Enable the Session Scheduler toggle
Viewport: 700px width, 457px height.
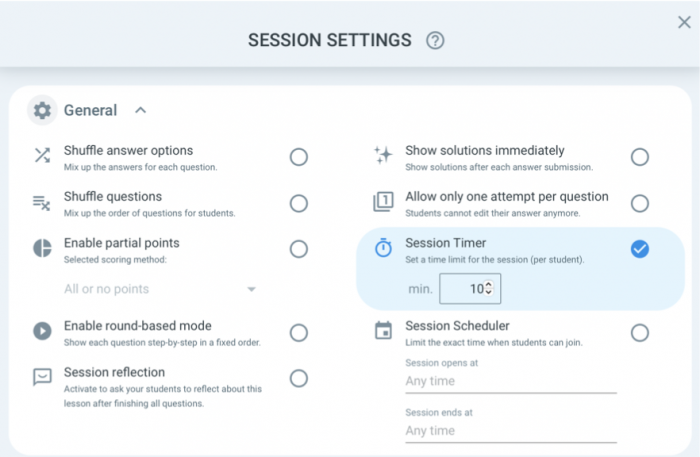point(640,333)
